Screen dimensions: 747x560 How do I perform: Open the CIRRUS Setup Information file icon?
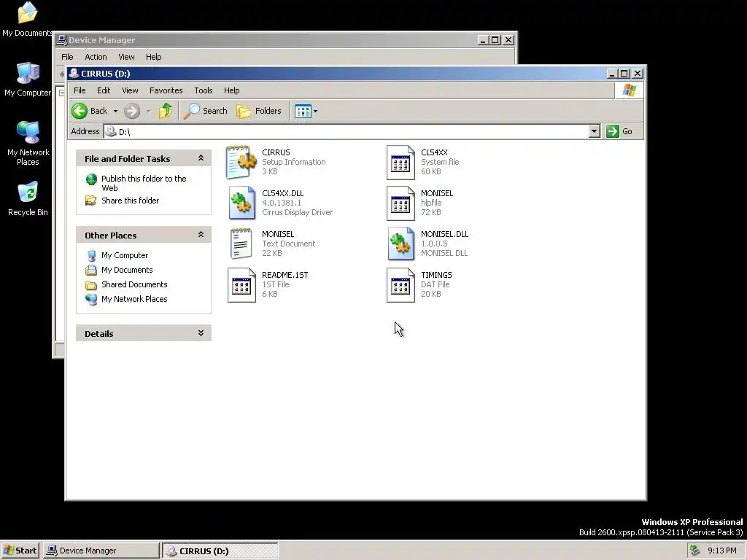point(241,162)
